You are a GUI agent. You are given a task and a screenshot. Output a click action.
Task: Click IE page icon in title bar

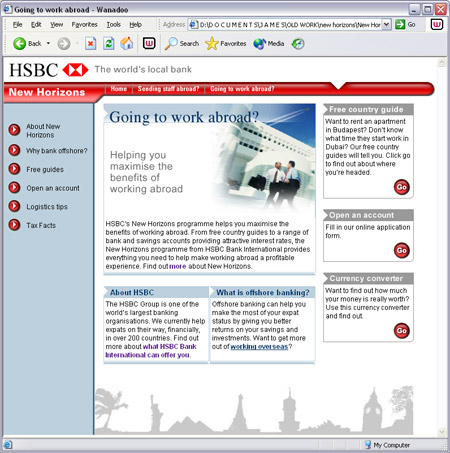point(7,9)
